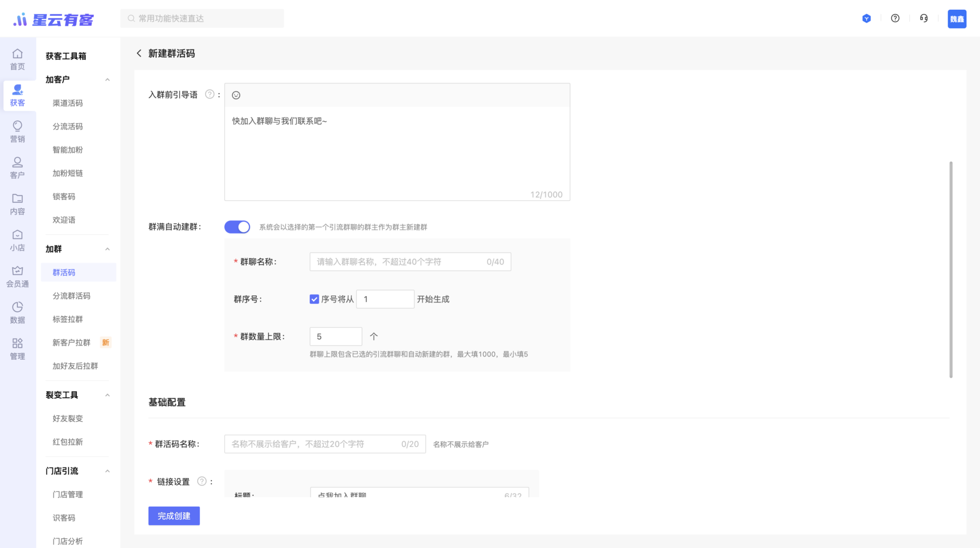Click the 完成创建 button
Viewport: 980px width, 548px height.
coord(174,516)
